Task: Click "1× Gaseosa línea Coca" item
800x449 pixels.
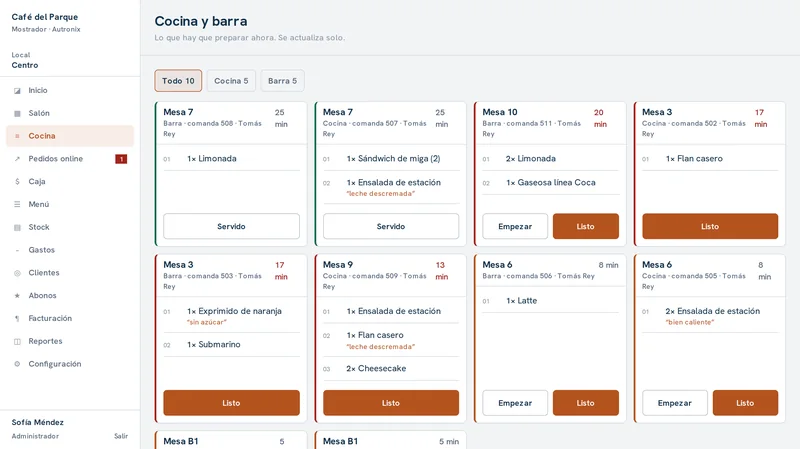Action: coord(551,183)
